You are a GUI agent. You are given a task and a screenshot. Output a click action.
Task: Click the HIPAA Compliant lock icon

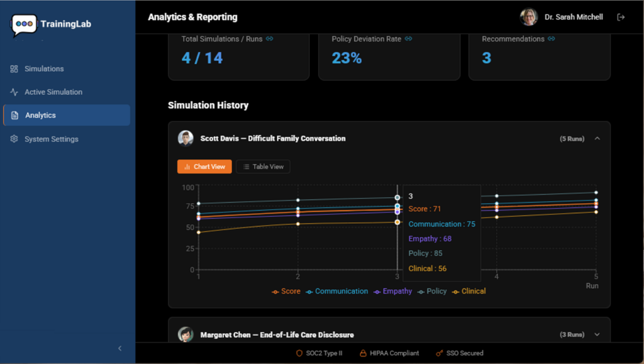click(x=363, y=353)
